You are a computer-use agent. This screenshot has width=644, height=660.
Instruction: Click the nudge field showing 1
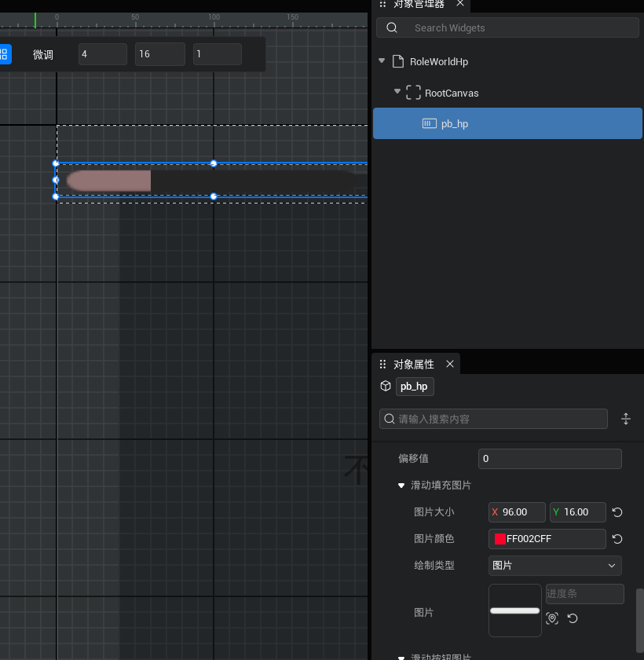point(218,54)
